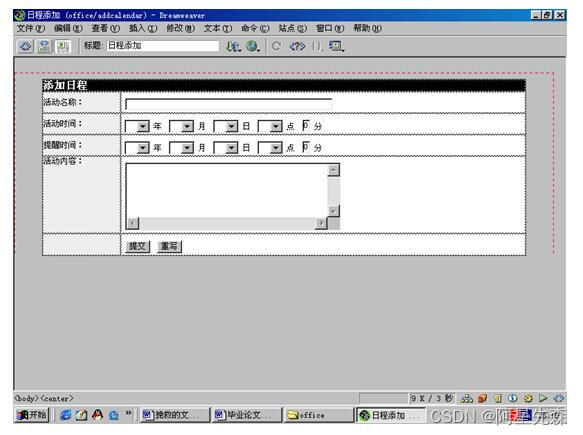
Task: Select <center> tag in tag selector
Action: 57,399
